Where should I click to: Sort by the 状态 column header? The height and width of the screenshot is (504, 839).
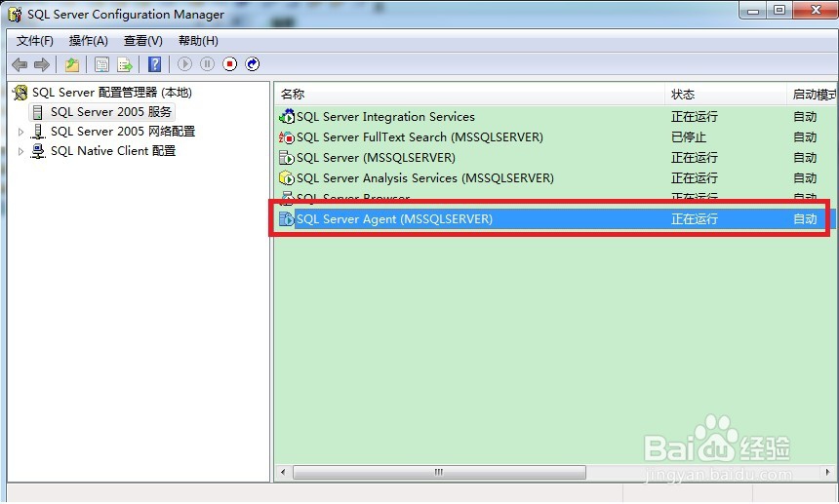pyautogui.click(x=726, y=95)
